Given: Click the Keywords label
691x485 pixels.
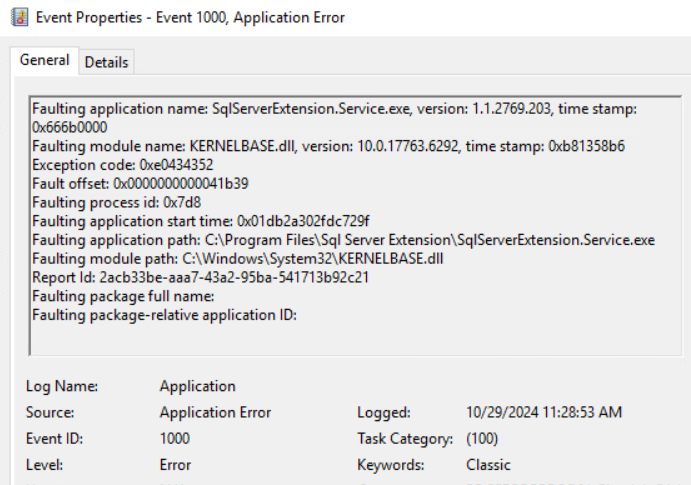Looking at the screenshot, I should point(390,465).
